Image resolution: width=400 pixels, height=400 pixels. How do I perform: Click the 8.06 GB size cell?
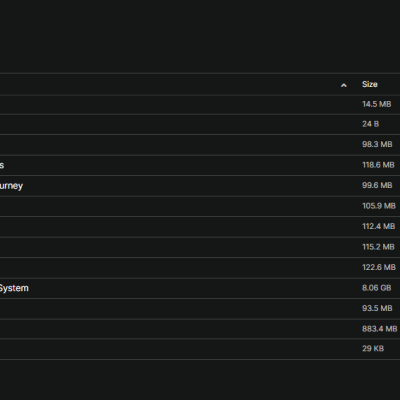[x=377, y=288]
